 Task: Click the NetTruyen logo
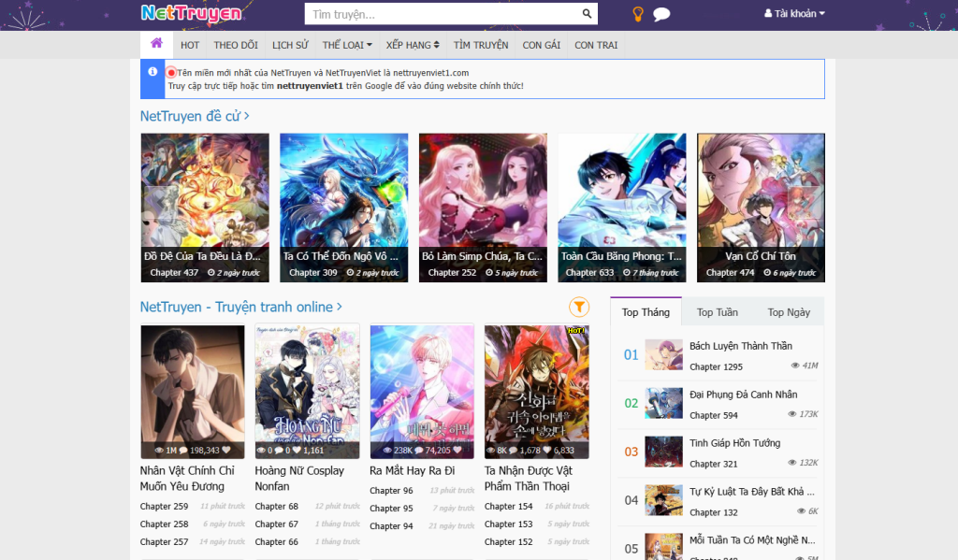(191, 13)
